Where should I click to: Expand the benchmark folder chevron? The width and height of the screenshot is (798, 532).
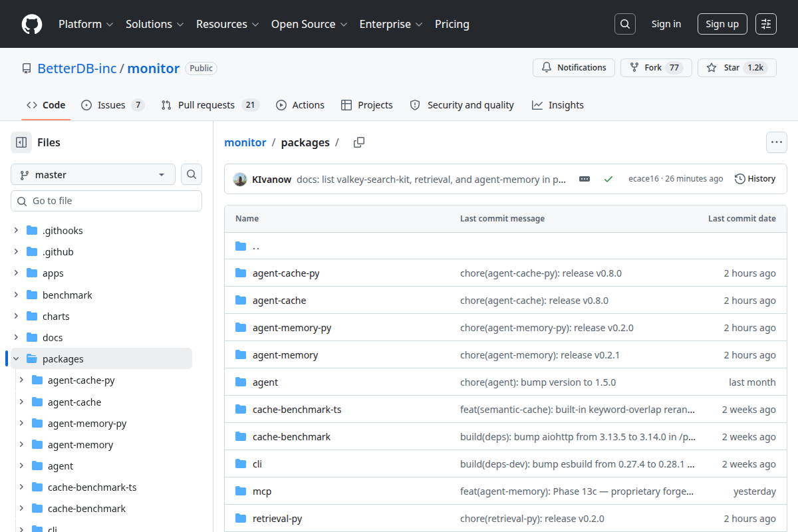16,295
